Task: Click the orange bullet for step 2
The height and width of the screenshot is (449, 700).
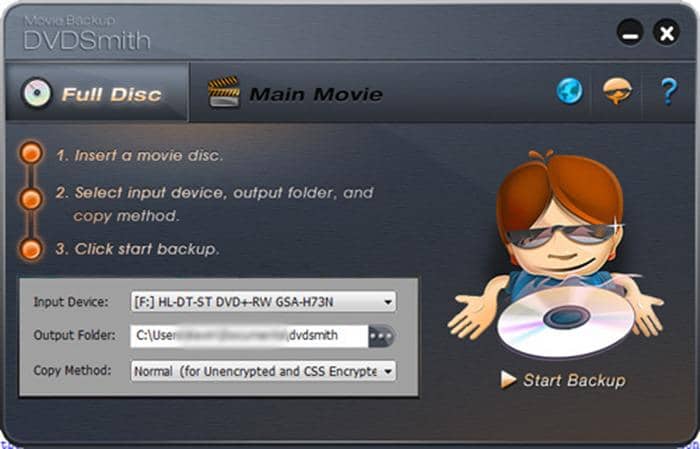Action: point(32,199)
